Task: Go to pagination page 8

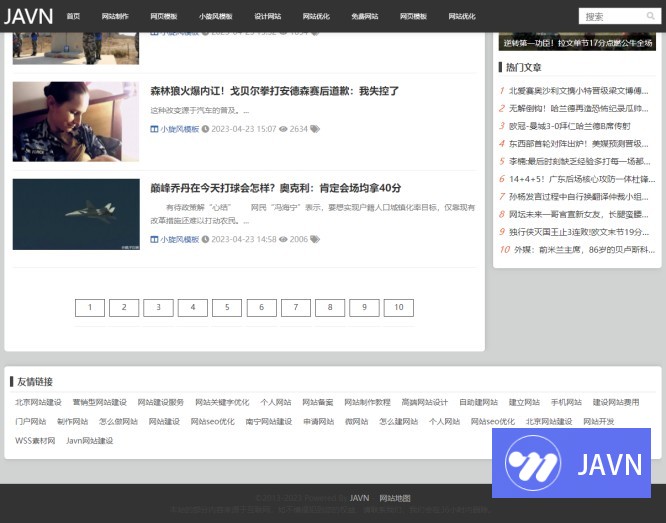Action: pyautogui.click(x=330, y=308)
